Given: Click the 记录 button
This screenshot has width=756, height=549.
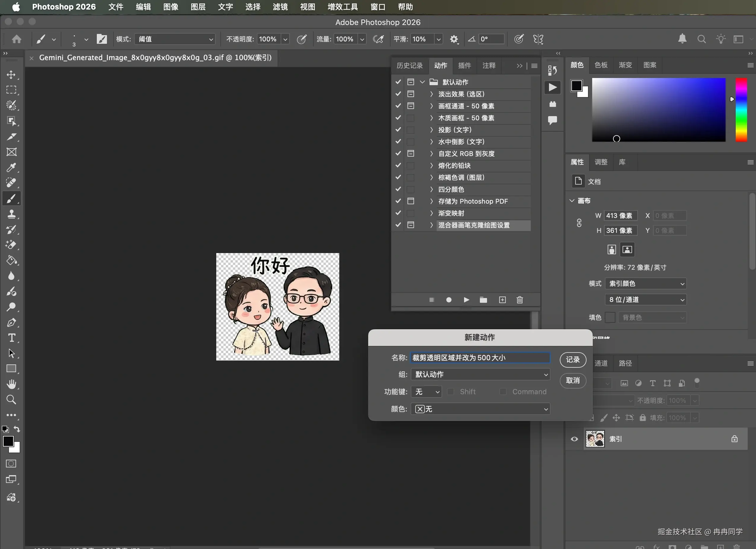Looking at the screenshot, I should (x=573, y=360).
